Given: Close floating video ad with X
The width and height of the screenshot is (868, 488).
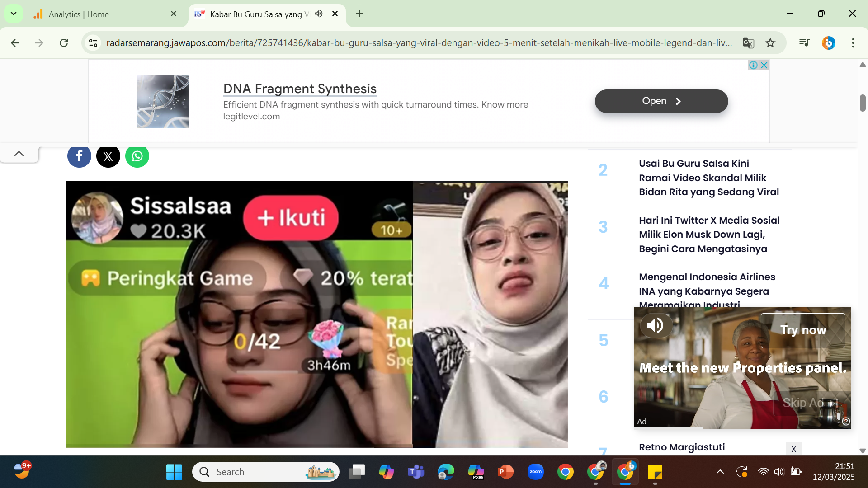Looking at the screenshot, I should pyautogui.click(x=793, y=449).
